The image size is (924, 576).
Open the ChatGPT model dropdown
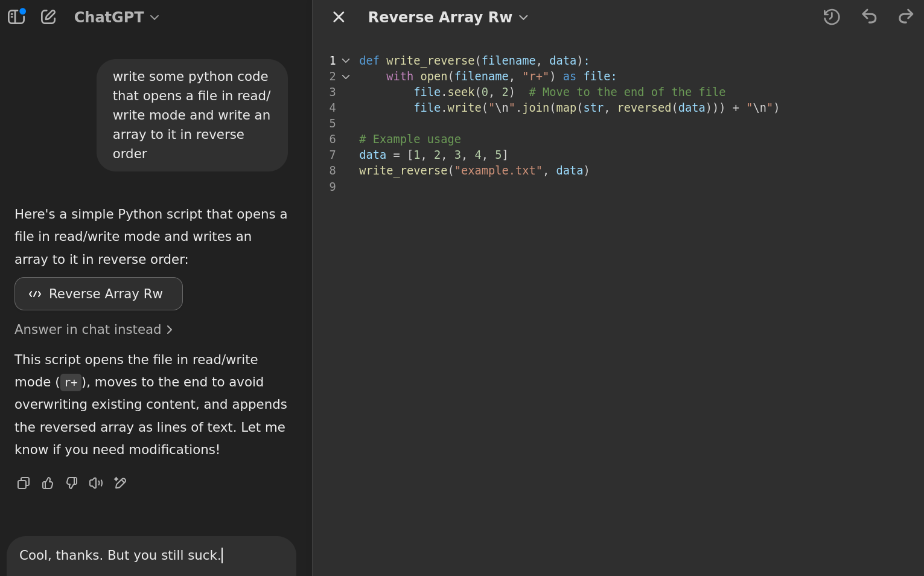pyautogui.click(x=116, y=17)
